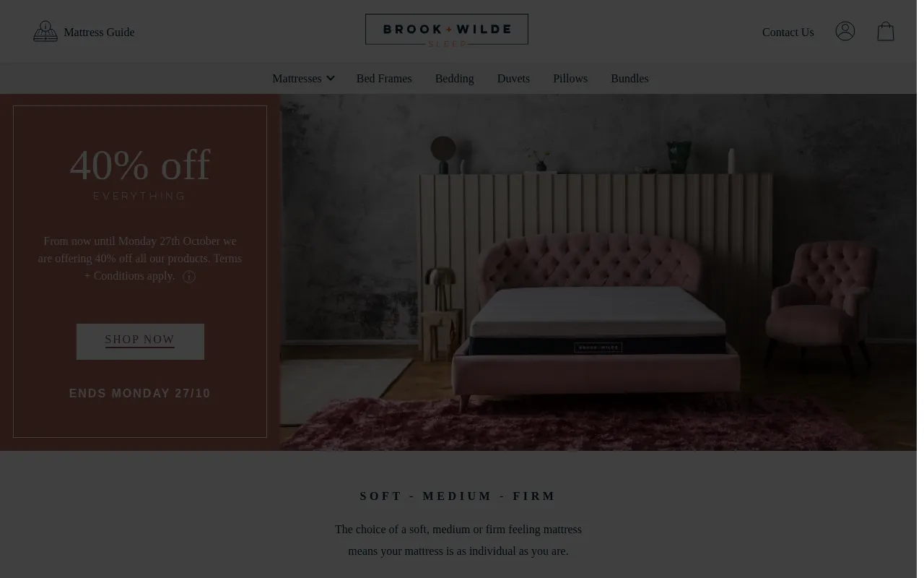924x578 pixels.
Task: Open the shopping bag cart icon
Action: point(886,31)
